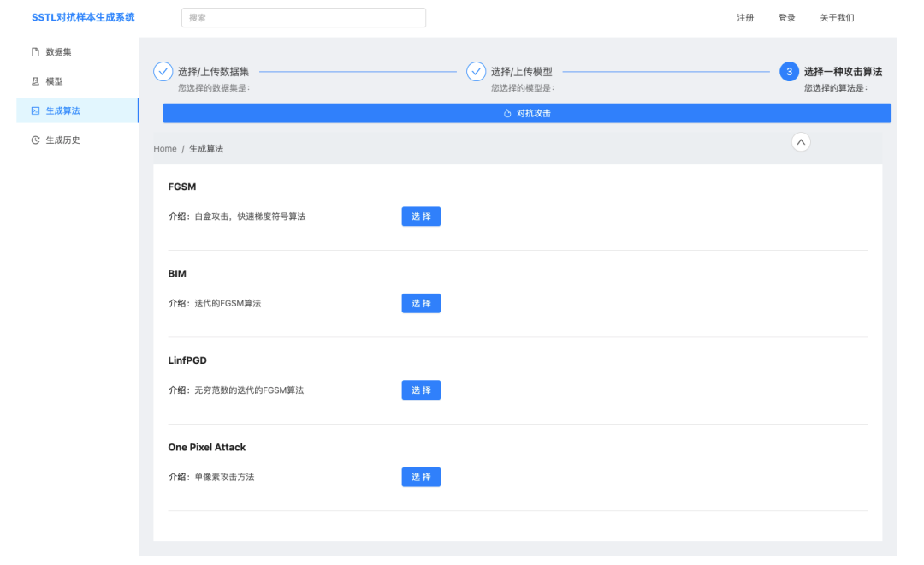Click the 您选择的数据集是 description text

pos(215,88)
